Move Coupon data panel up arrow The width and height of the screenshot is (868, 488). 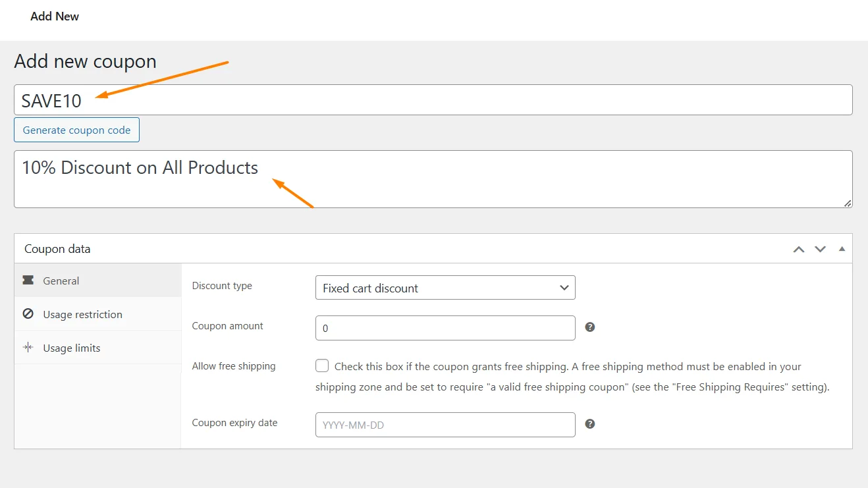point(799,249)
